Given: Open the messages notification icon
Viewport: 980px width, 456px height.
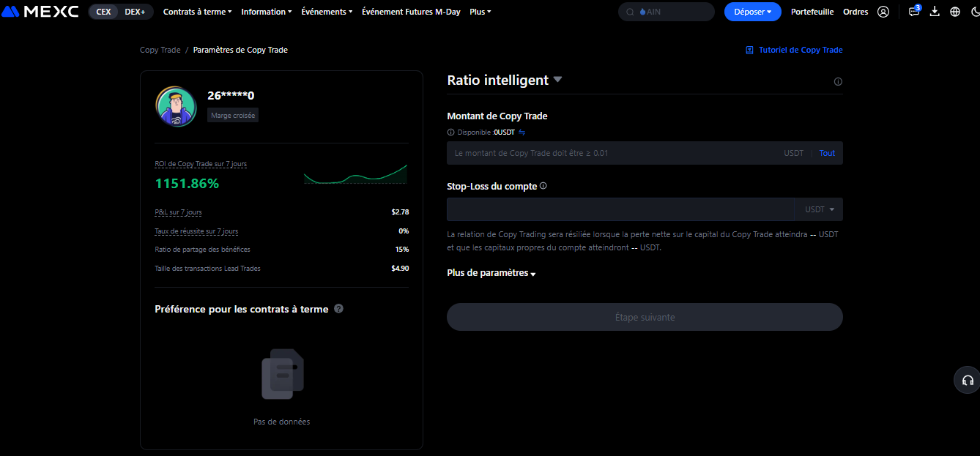Looking at the screenshot, I should coord(914,12).
